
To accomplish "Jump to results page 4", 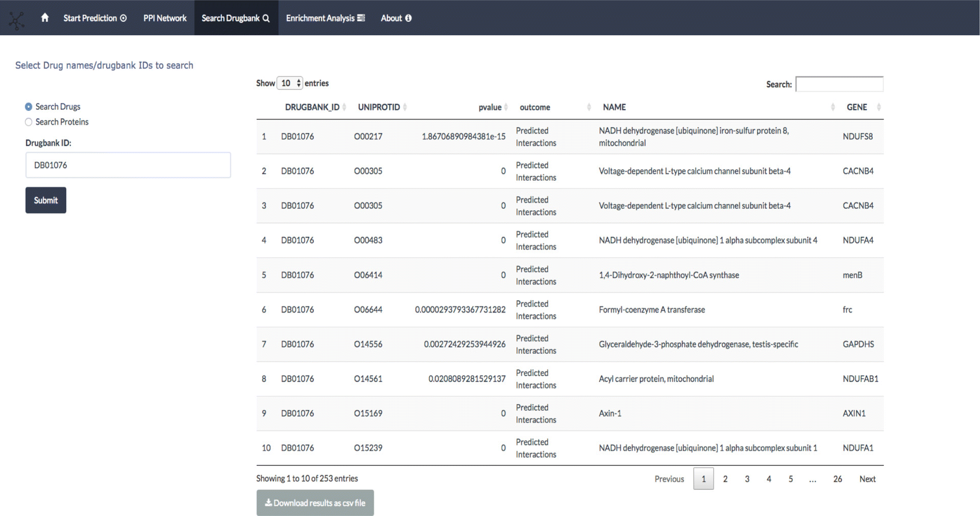I will [768, 479].
